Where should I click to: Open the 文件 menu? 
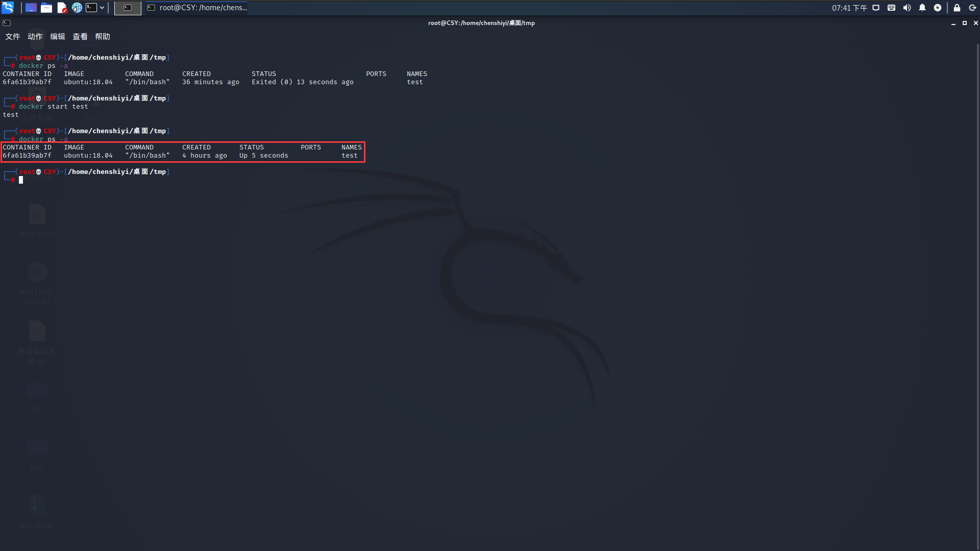13,37
